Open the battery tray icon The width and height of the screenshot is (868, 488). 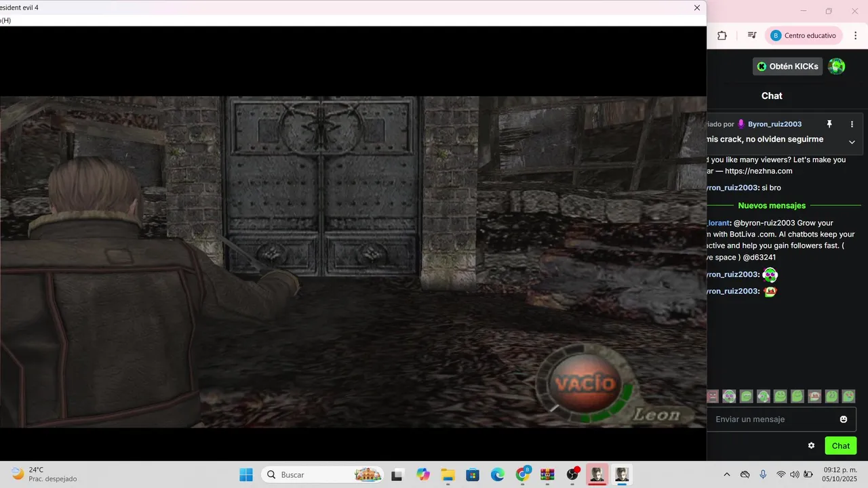pos(807,474)
